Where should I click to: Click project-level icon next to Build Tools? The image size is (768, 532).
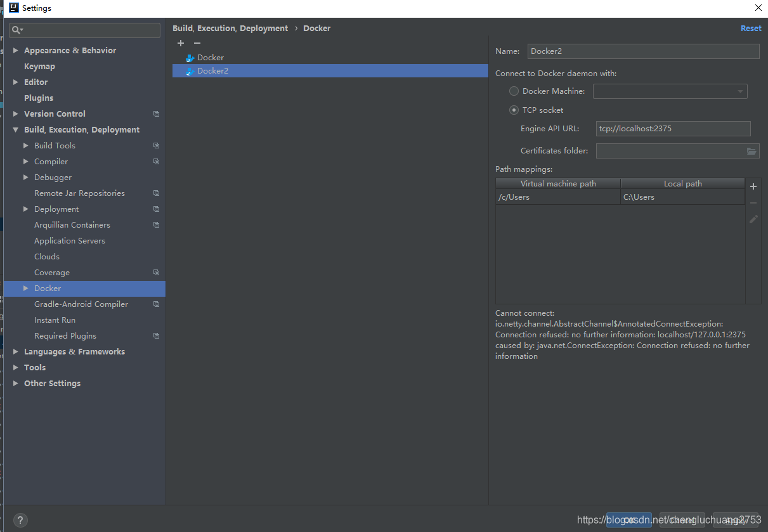[x=157, y=146]
